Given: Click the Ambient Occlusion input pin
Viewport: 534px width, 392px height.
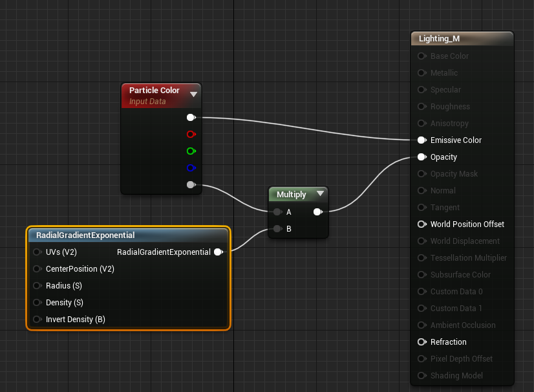Looking at the screenshot, I should tap(422, 325).
